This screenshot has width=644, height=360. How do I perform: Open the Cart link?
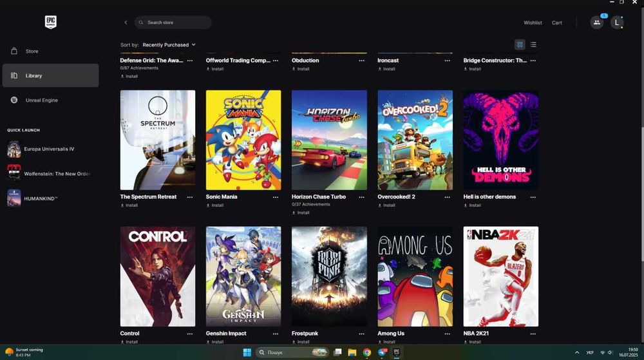[x=556, y=23]
